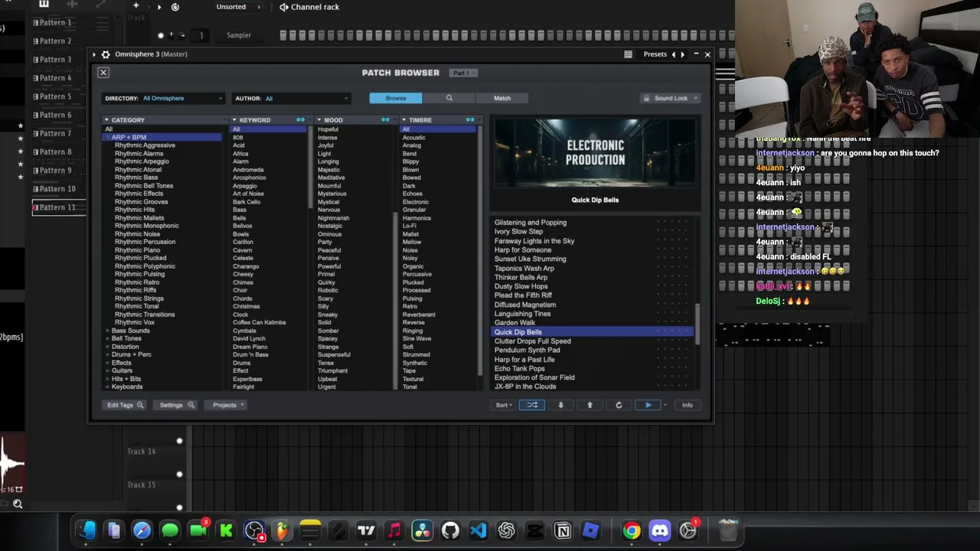This screenshot has width=980, height=551.
Task: Step to previous patch with up arrow
Action: 590,405
